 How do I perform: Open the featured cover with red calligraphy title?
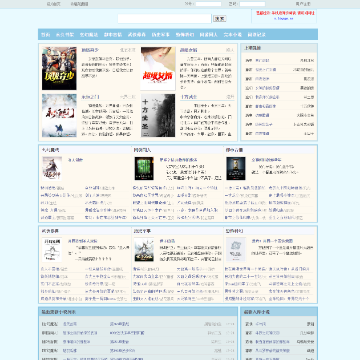coord(59,116)
